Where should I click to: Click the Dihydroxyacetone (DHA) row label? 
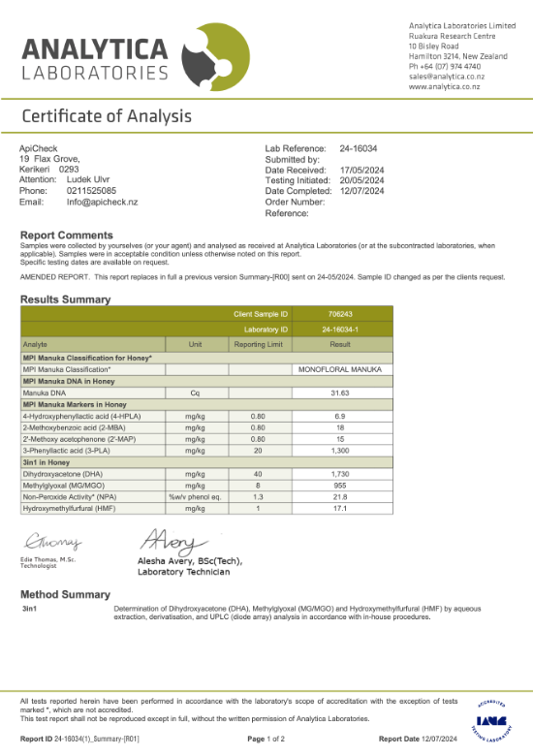pos(63,474)
